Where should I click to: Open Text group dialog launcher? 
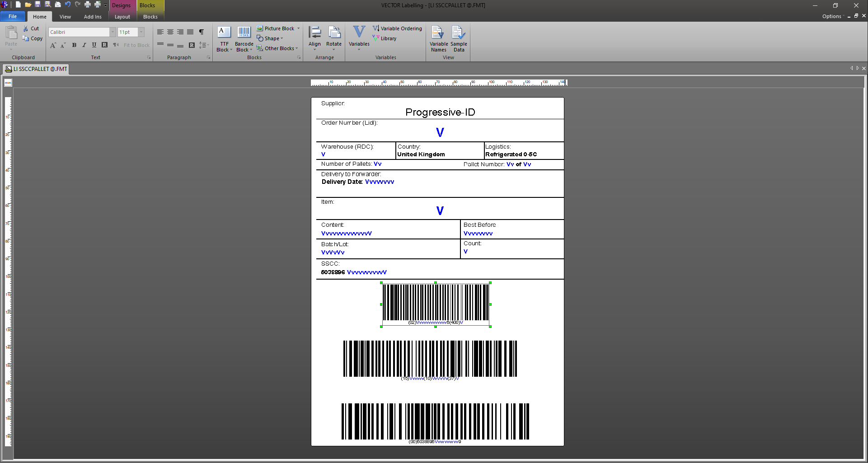point(149,57)
